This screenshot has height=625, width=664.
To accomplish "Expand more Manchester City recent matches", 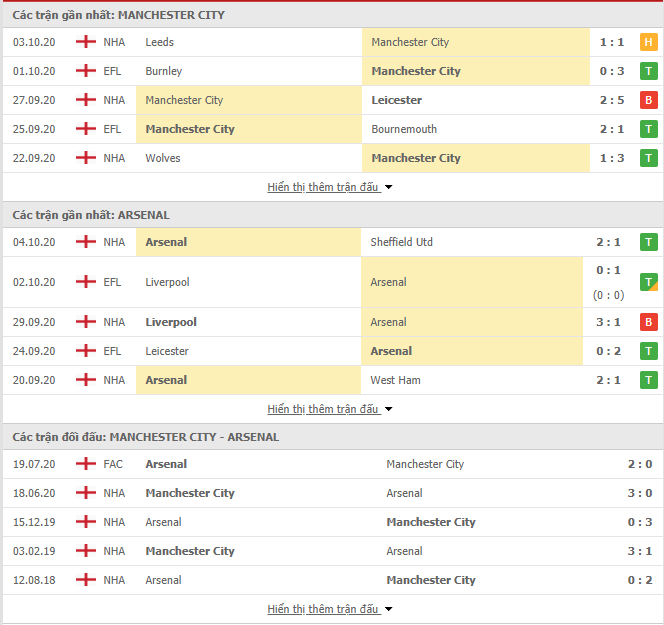I will [x=329, y=187].
